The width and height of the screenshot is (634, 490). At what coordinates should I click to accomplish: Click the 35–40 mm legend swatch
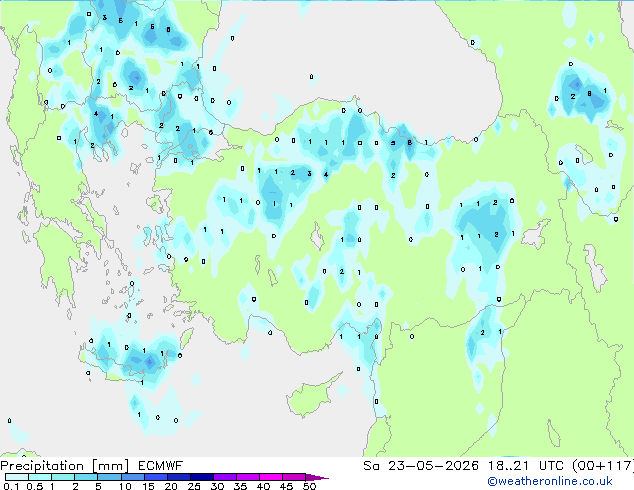click(x=247, y=477)
